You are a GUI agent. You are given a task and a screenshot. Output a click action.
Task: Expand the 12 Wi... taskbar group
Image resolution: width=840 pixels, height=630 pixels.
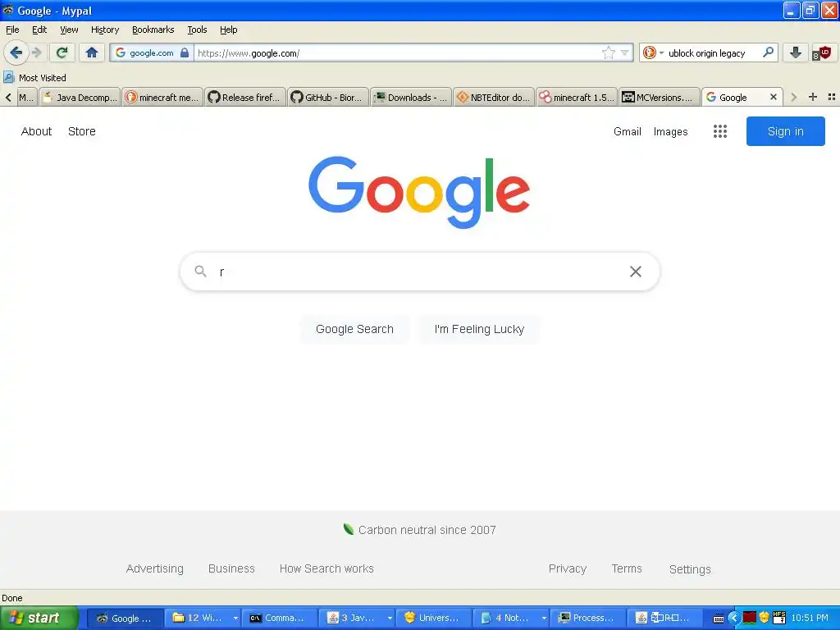click(x=202, y=619)
